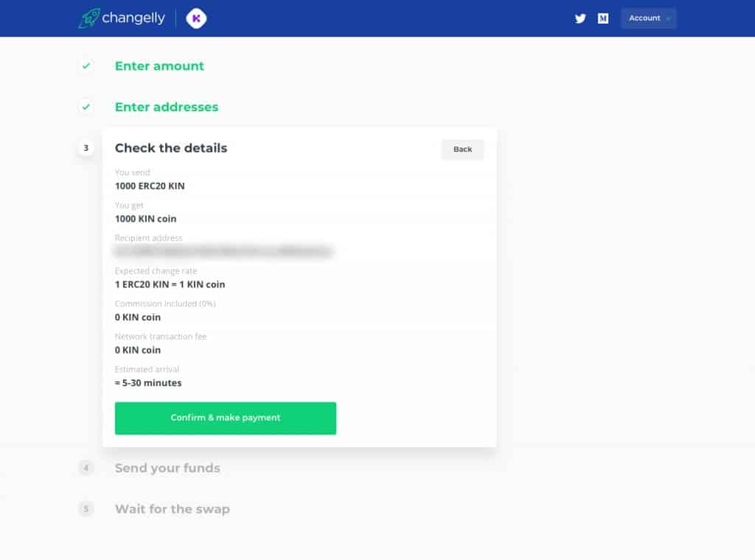The height and width of the screenshot is (560, 755).
Task: Confirm & make payment
Action: click(226, 418)
